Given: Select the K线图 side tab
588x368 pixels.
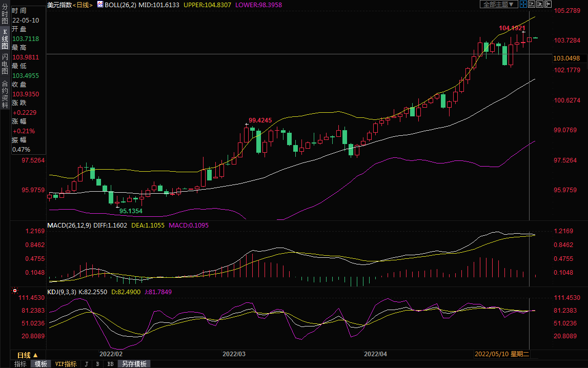Looking at the screenshot, I should 5,39.
